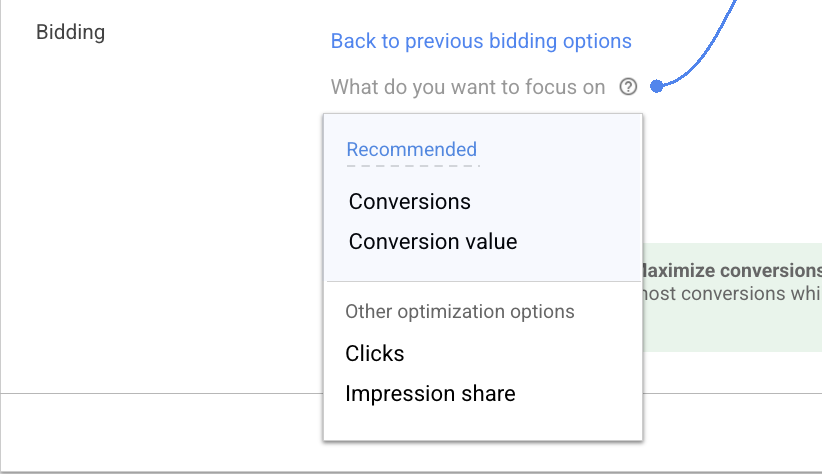The height and width of the screenshot is (474, 822).
Task: Go back to previous bidding options
Action: (x=481, y=41)
